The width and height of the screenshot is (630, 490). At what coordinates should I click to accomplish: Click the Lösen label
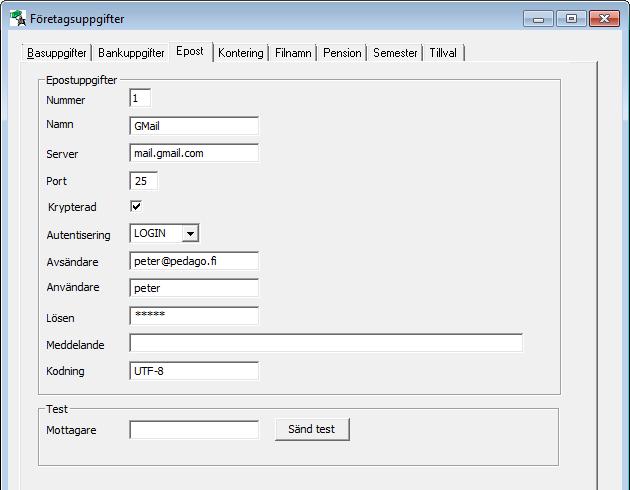(60, 318)
